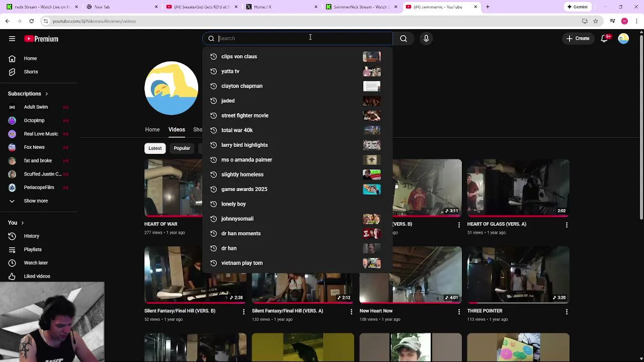Click the browser address bar URL

pyautogui.click(x=94, y=21)
